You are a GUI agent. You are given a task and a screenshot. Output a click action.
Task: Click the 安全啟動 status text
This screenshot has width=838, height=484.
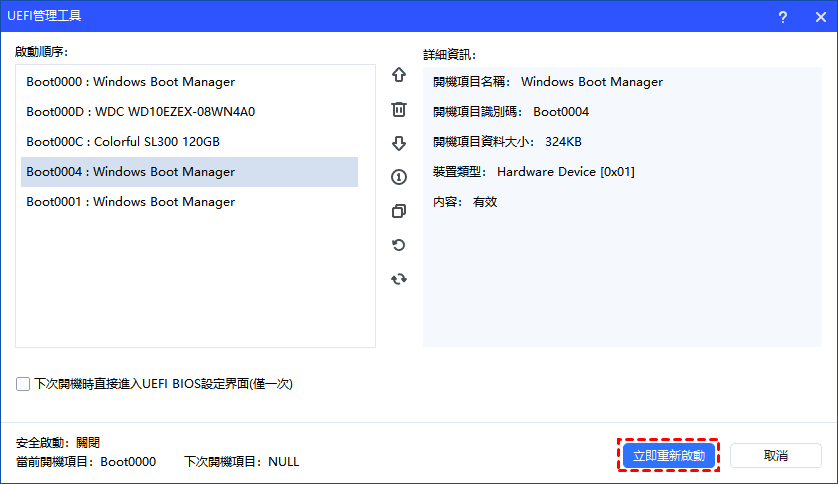pos(58,442)
